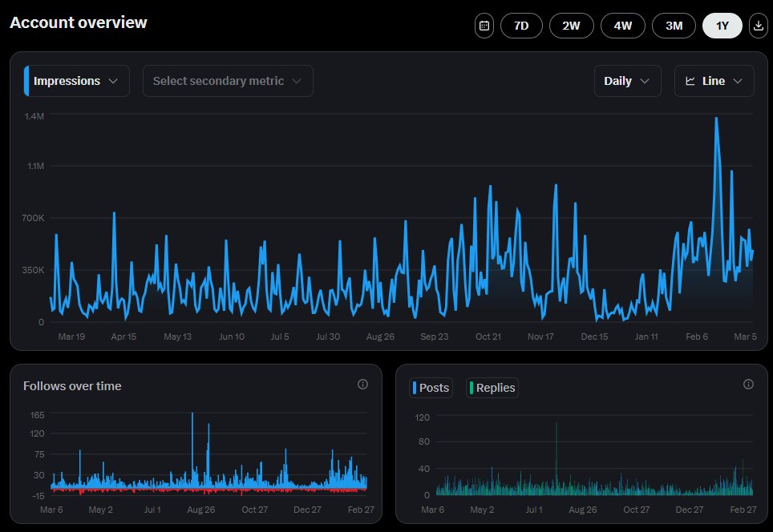773x532 pixels.
Task: Select the 1Y time range
Action: [x=722, y=26]
